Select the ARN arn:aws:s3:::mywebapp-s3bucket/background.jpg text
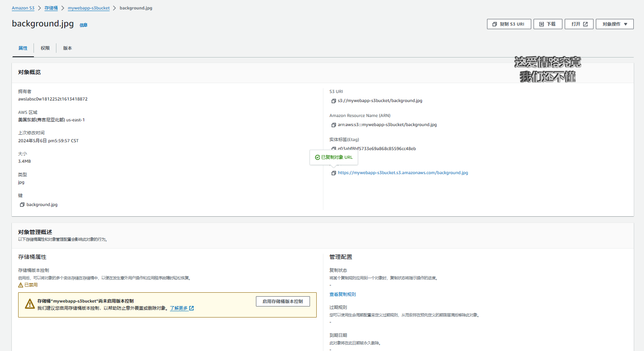644x351 pixels. tap(387, 125)
